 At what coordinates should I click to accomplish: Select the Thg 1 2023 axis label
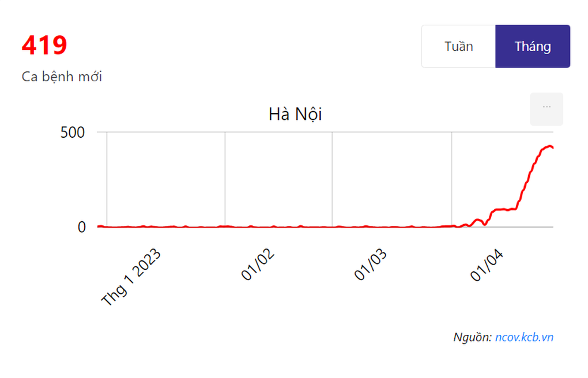click(x=131, y=277)
